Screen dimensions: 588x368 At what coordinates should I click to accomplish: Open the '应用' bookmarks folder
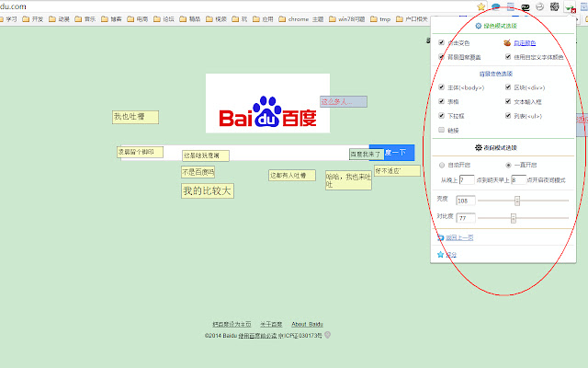pyautogui.click(x=264, y=19)
